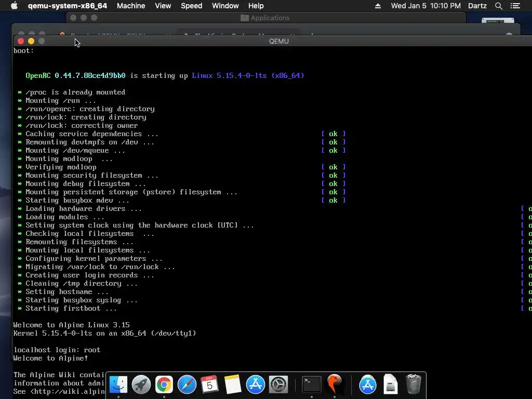Screen dimensions: 532x399
Task: Open Calendar icon showing 5
Action: click(210, 384)
